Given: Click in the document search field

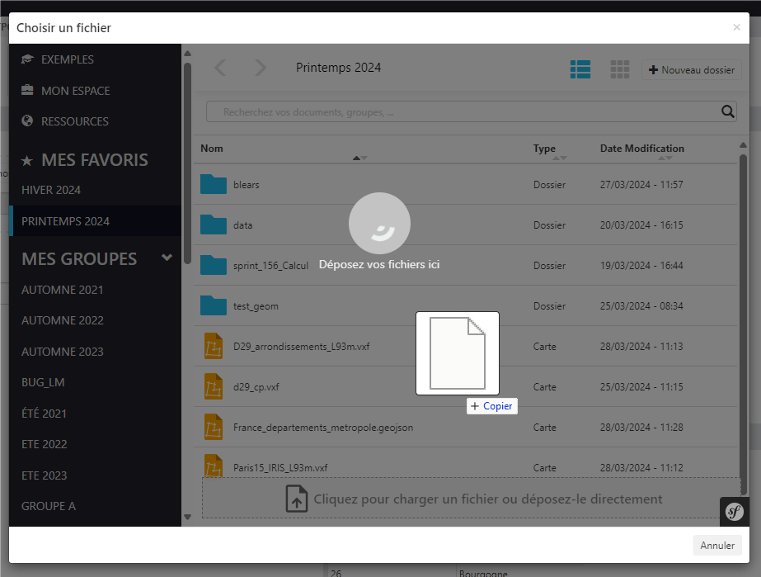Looking at the screenshot, I should pyautogui.click(x=460, y=112).
